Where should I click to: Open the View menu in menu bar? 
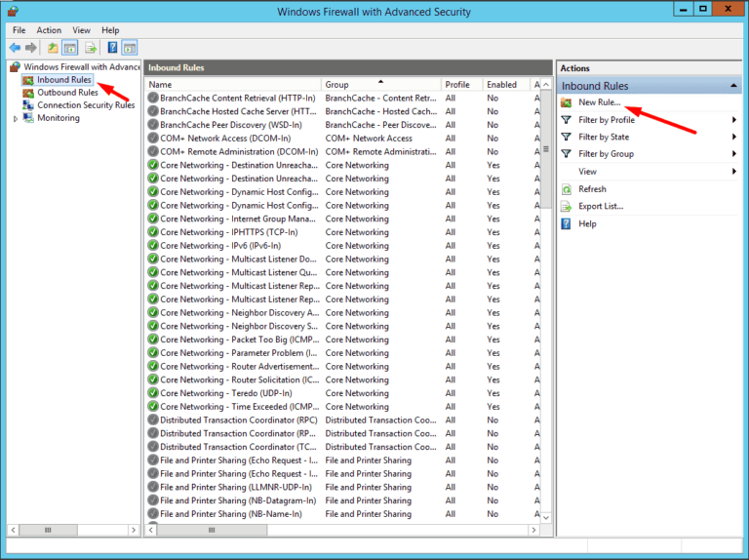click(x=81, y=30)
